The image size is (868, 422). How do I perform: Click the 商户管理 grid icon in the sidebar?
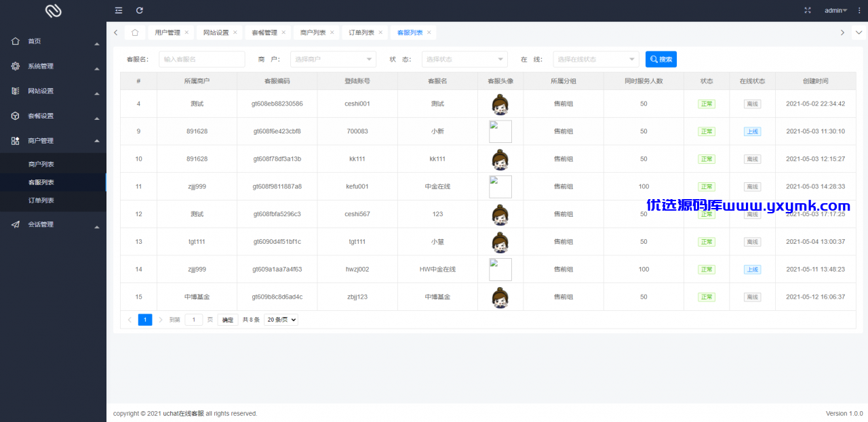(x=15, y=140)
